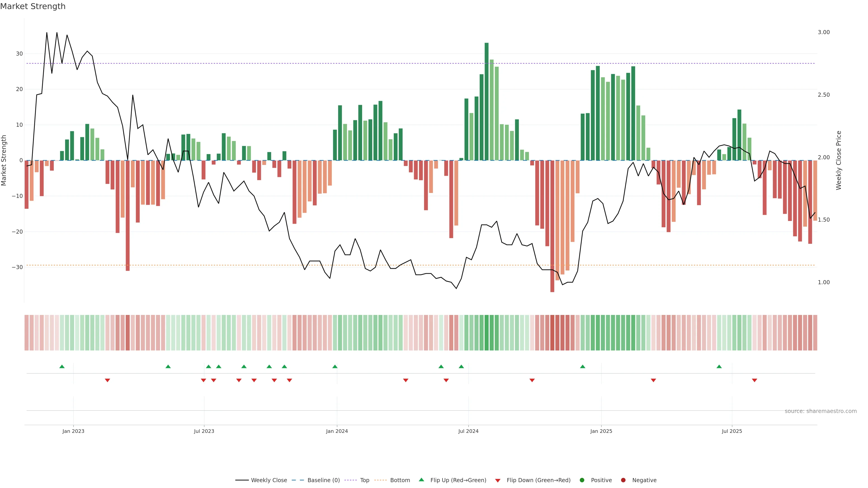Click the Market Strength chart title
The width and height of the screenshot is (868, 488).
tap(33, 6)
